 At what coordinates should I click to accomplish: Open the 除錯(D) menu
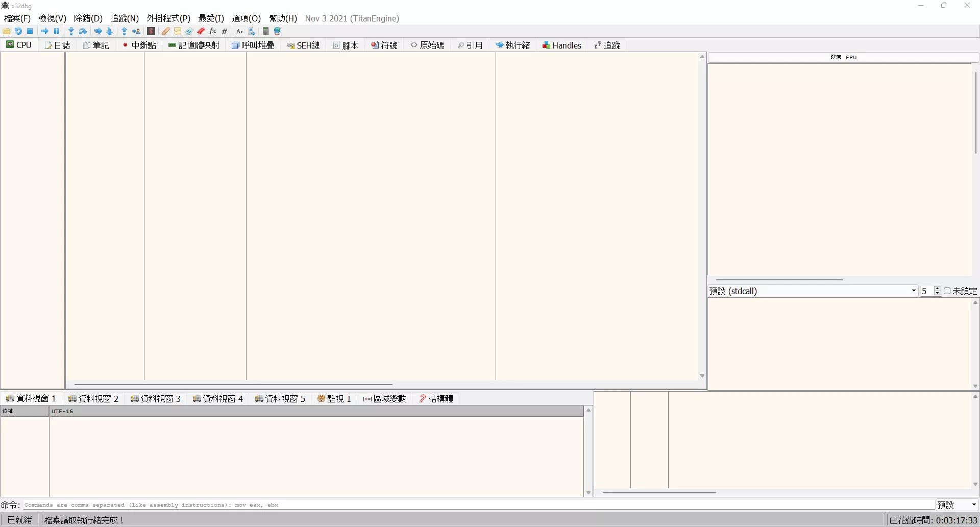(88, 18)
